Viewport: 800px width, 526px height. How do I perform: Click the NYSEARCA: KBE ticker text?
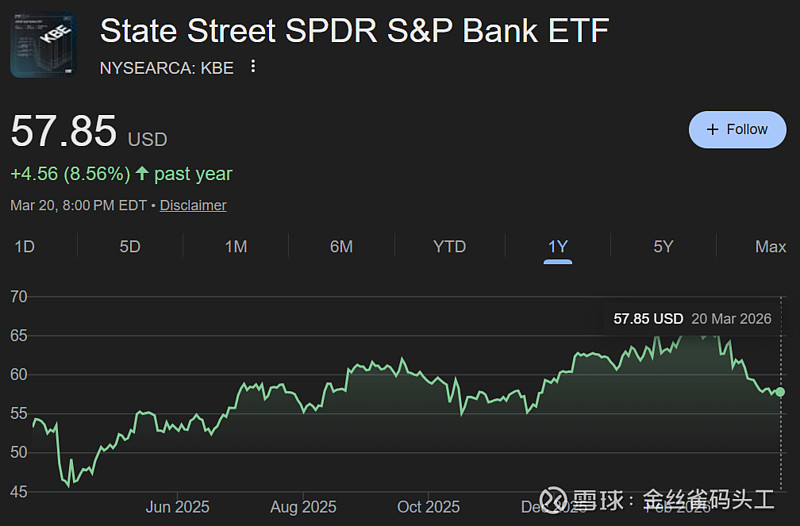(166, 67)
